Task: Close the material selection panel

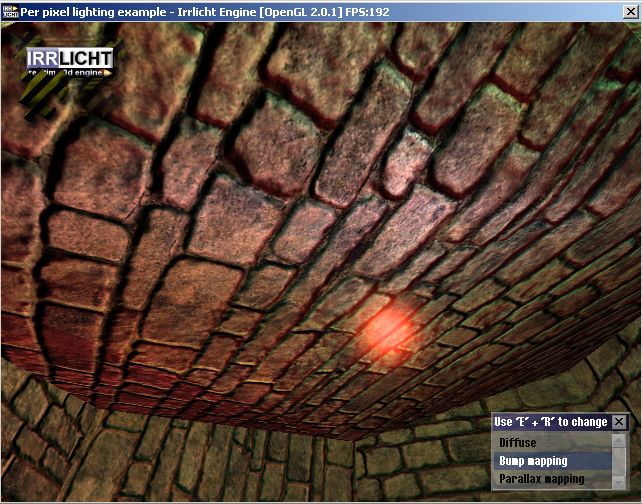Action: pos(619,422)
